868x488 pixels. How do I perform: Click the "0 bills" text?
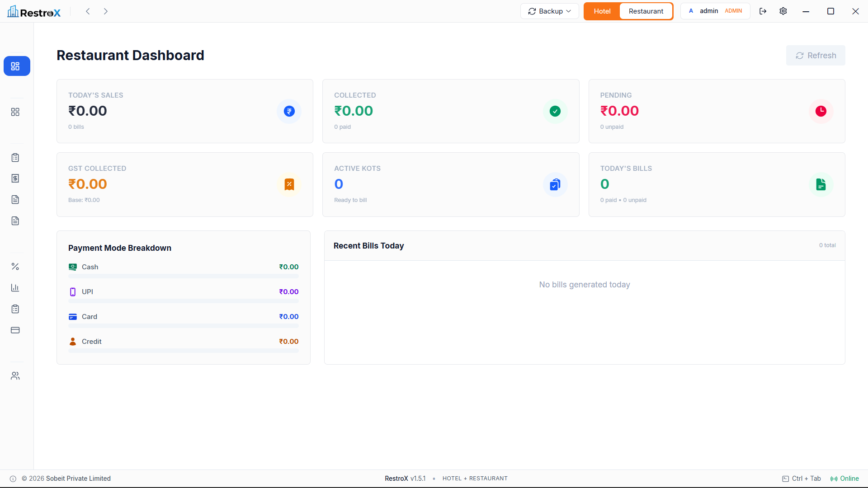click(76, 127)
